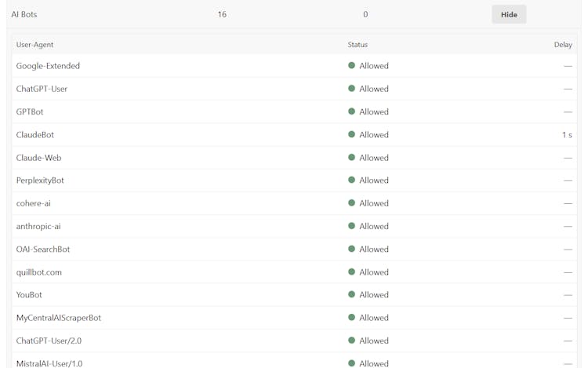This screenshot has height=368, width=588.
Task: Select the quillbot.com user-agent row
Action: point(38,272)
